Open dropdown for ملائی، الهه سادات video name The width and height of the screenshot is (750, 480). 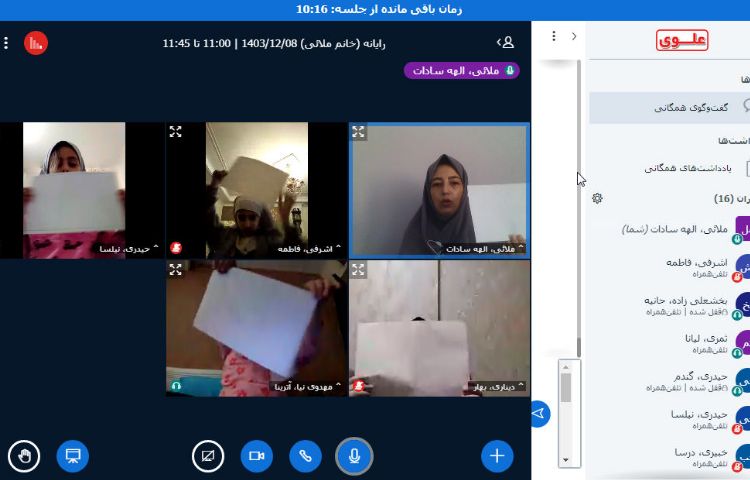coord(485,249)
